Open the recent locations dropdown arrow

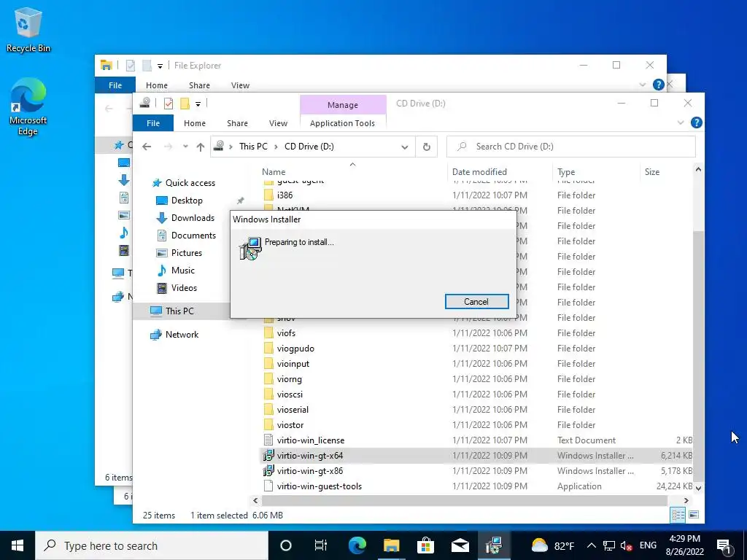(x=185, y=147)
